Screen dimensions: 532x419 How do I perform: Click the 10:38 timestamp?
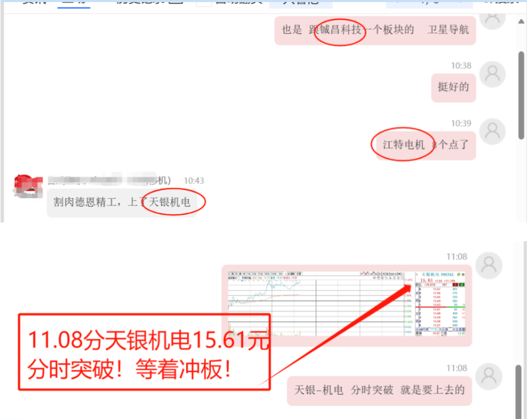(461, 66)
